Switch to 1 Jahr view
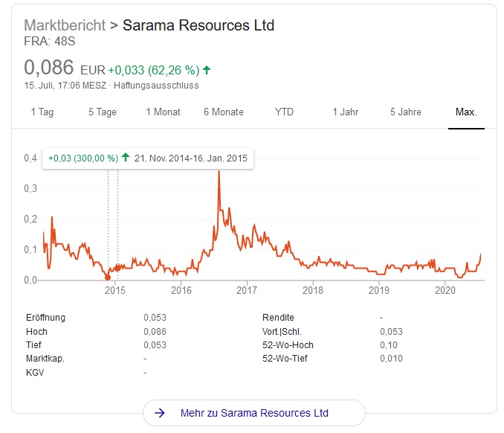 [345, 112]
